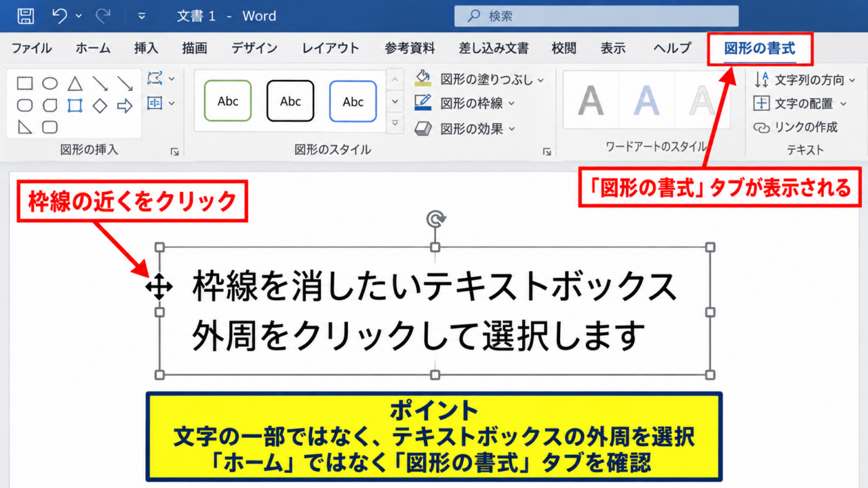Open the 文字の配置 dropdown arrow
868x488 pixels.
tap(844, 104)
